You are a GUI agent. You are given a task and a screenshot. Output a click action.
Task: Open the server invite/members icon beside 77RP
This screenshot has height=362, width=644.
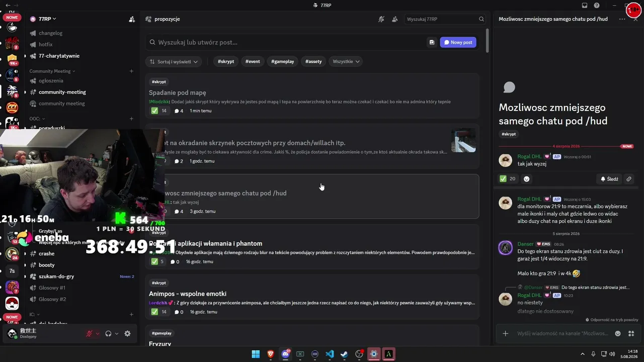coord(132,19)
